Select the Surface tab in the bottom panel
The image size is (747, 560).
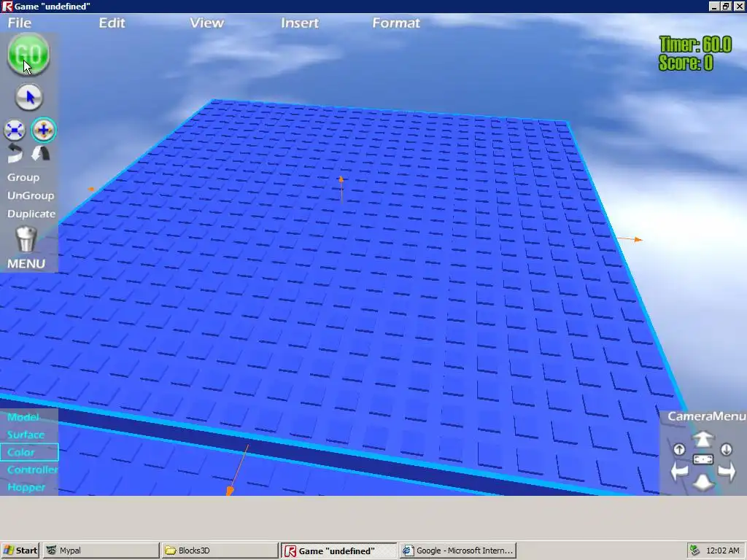tap(26, 435)
